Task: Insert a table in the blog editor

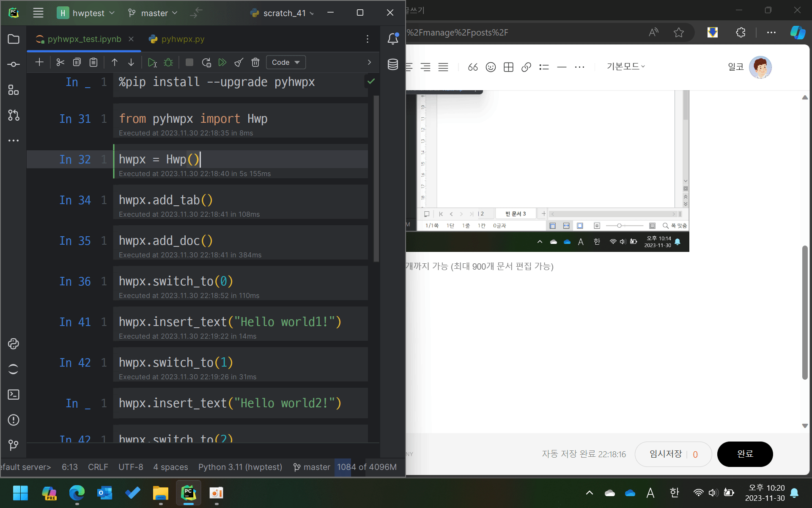Action: coord(508,67)
